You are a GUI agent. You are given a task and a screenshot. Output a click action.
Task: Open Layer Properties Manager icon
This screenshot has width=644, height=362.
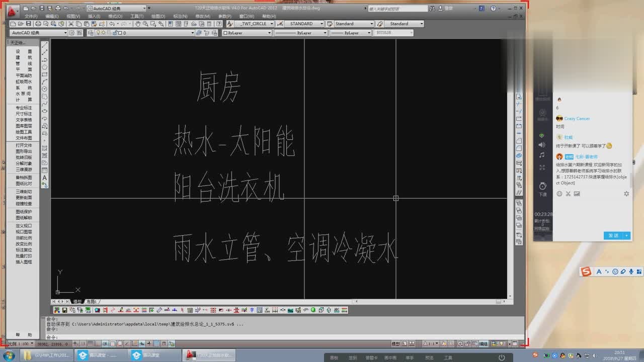coord(91,33)
